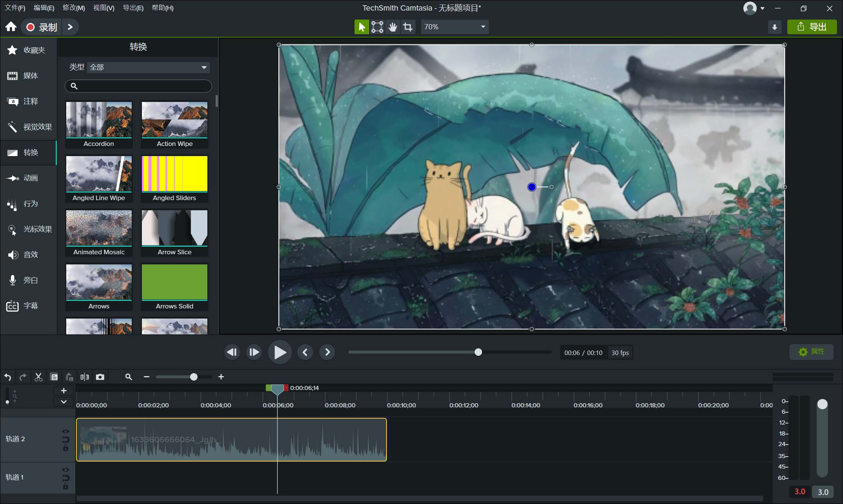Add a new track with plus button
This screenshot has width=843, height=504.
(x=64, y=391)
